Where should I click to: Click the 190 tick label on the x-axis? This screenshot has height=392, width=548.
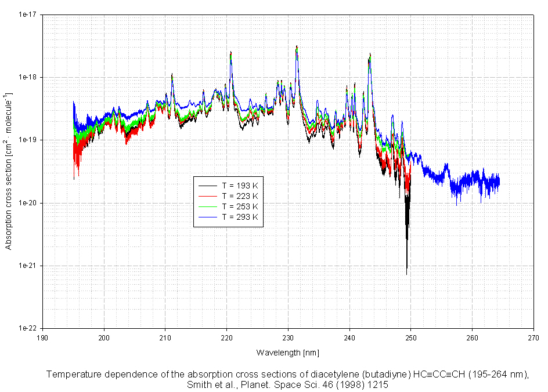pos(42,337)
